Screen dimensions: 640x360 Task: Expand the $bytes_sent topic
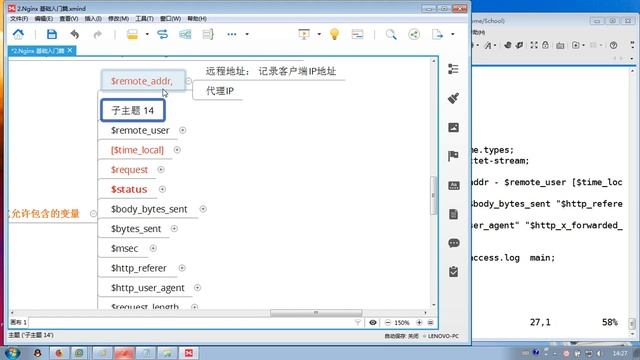pyautogui.click(x=174, y=229)
